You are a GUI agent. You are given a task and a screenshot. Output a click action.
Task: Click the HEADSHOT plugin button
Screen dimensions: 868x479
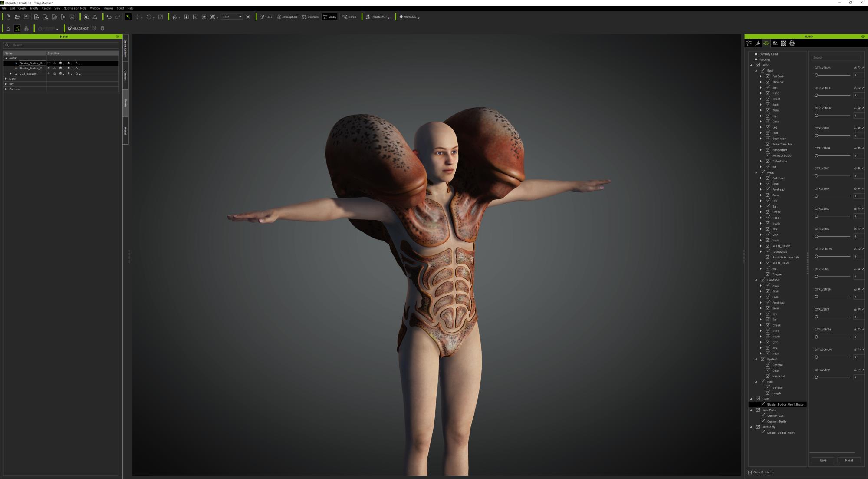[78, 29]
